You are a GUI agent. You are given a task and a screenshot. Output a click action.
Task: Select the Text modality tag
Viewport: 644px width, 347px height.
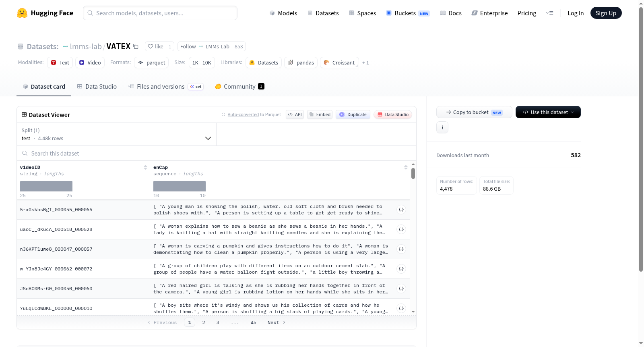[x=60, y=62]
